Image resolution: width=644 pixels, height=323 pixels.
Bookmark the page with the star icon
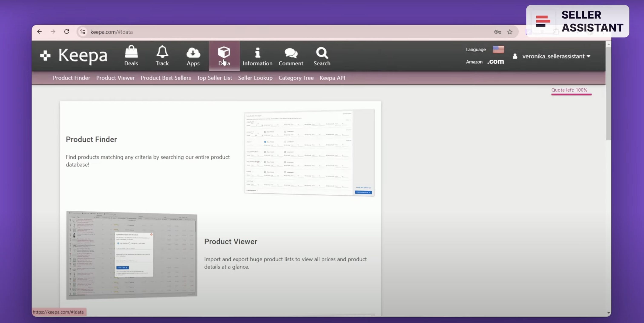(510, 32)
